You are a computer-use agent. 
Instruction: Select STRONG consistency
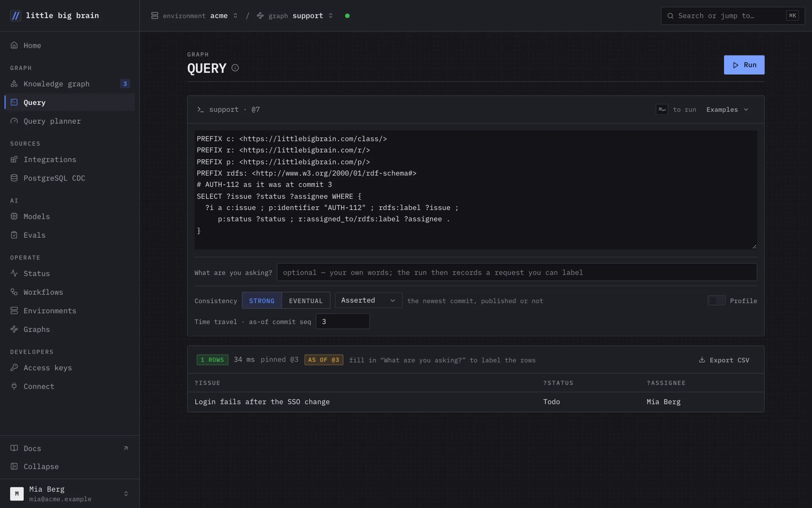[262, 300]
